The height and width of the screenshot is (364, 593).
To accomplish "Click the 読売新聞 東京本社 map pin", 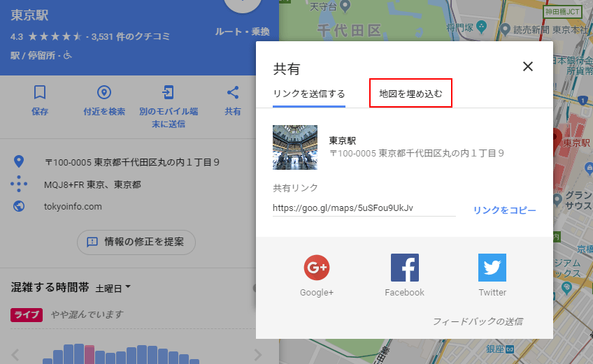I will tap(505, 29).
